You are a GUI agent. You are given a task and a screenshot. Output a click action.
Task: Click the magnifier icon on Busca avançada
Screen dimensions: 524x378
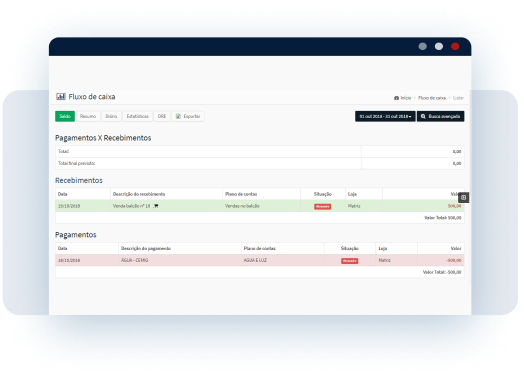(x=423, y=116)
